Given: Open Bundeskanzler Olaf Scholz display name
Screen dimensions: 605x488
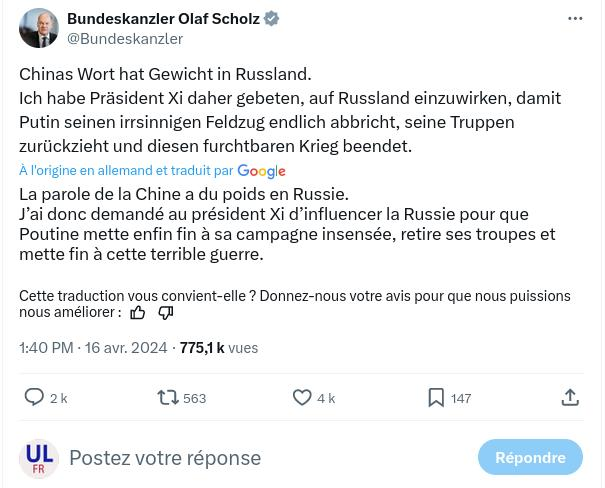Looking at the screenshot, I should click(163, 19).
